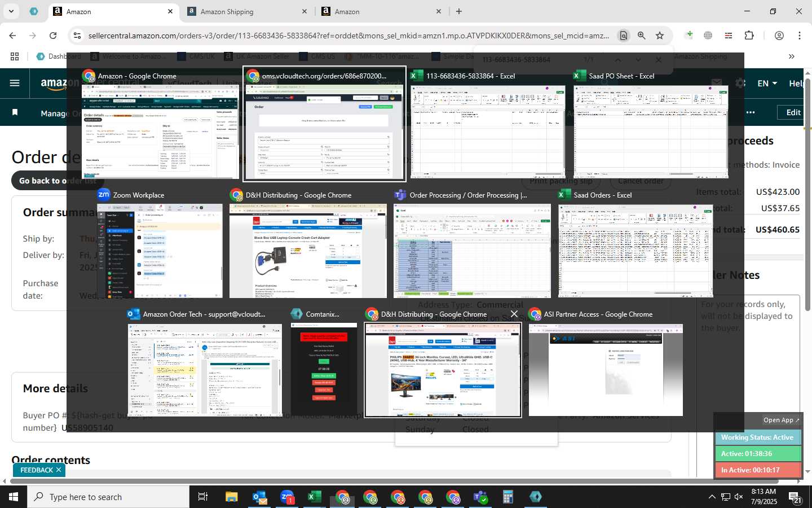Viewport: 812px width, 508px height.
Task: Switch to 113-6683436-5833864 Excel window thumbnail
Action: [488, 132]
